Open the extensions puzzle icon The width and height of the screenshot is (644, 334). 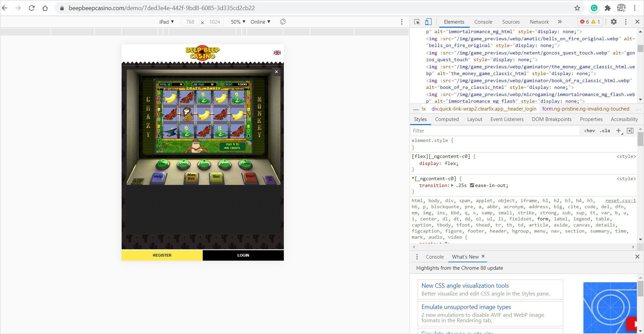(608, 8)
